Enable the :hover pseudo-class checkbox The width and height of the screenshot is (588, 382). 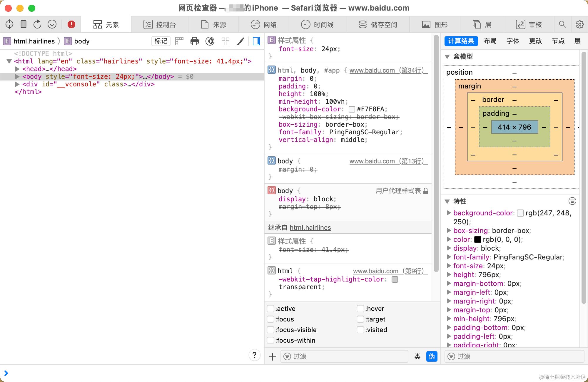click(360, 309)
